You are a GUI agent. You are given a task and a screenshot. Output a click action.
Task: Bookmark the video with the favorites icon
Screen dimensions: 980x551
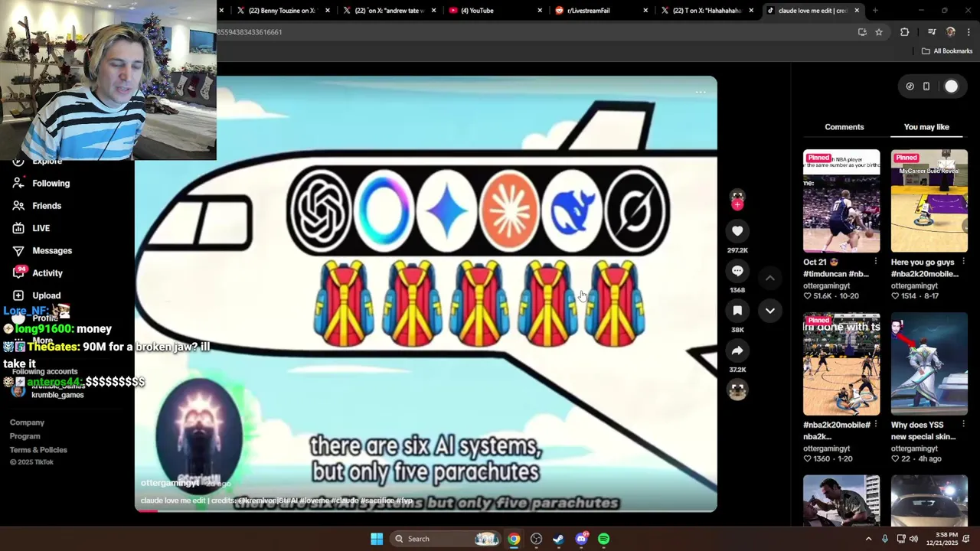[737, 311]
